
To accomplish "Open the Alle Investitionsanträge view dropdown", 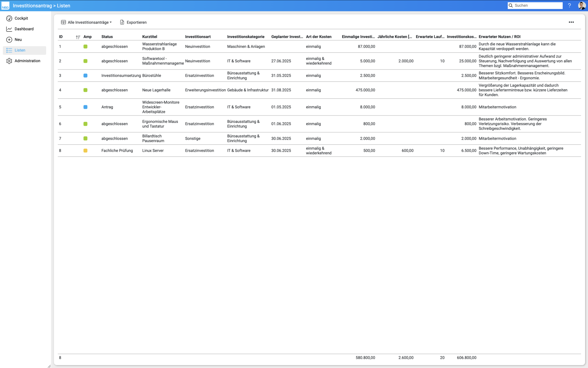I will [86, 22].
